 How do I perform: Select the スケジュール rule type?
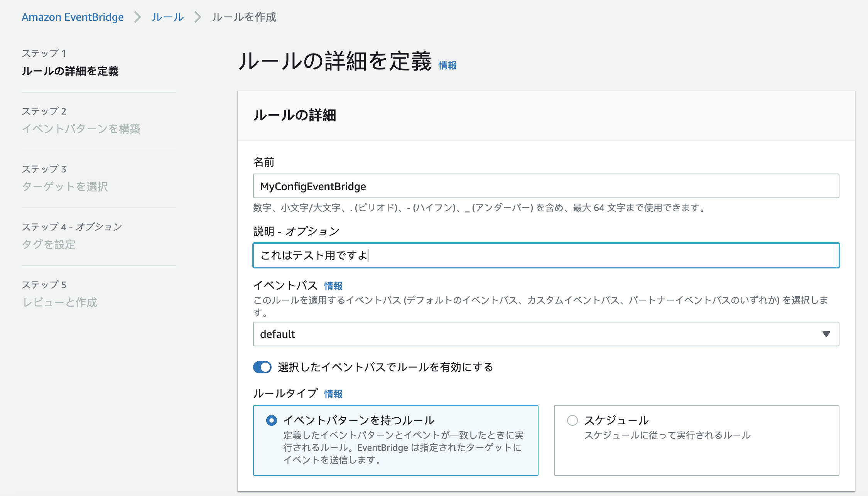[572, 420]
